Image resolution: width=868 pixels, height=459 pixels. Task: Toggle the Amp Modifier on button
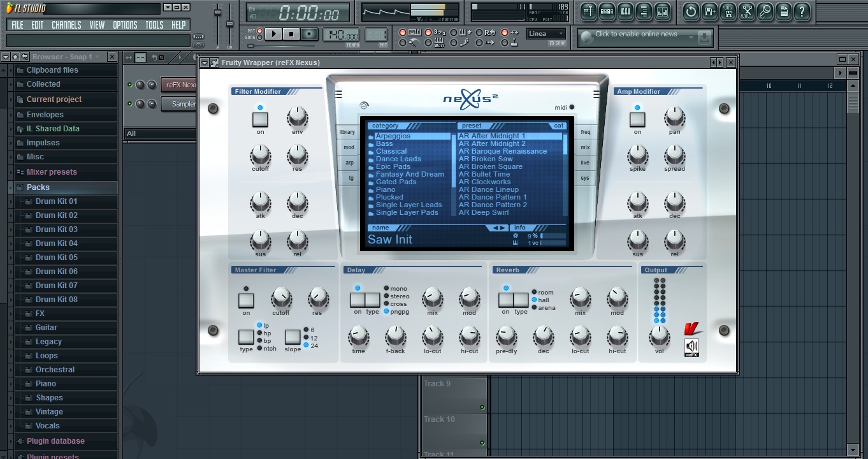(637, 119)
